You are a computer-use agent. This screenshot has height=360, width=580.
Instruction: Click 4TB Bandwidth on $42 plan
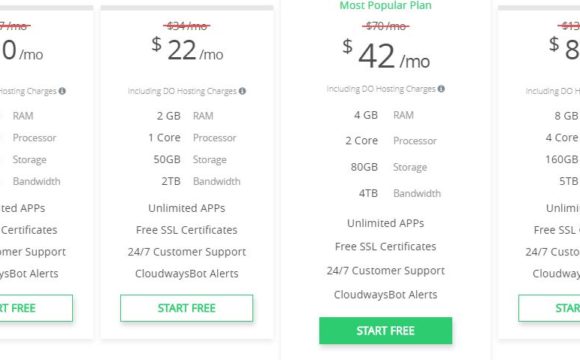click(x=400, y=193)
